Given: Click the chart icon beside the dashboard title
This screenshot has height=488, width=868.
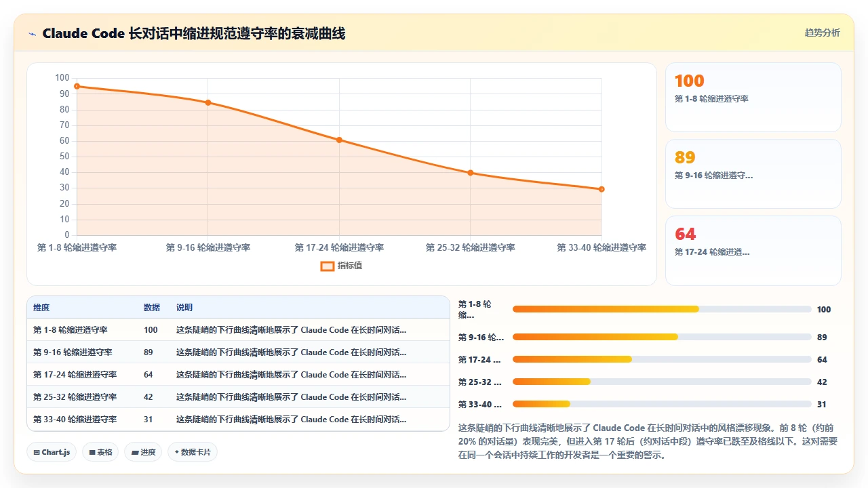Looking at the screenshot, I should tap(32, 33).
